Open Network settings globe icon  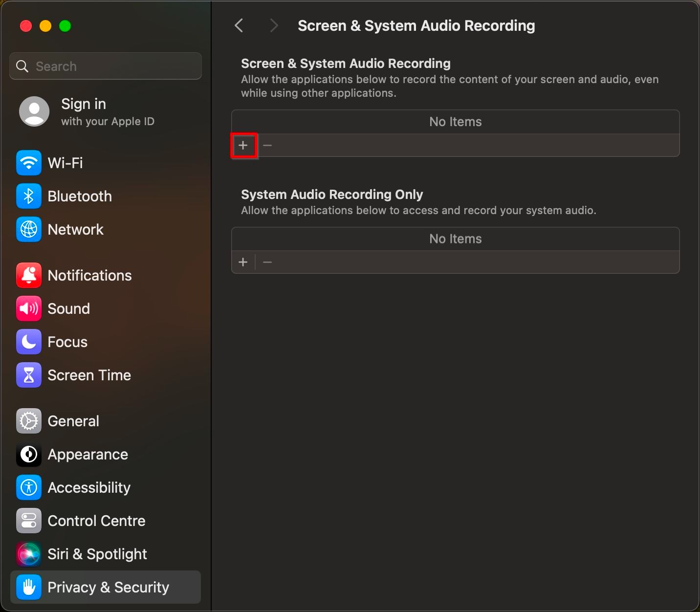coord(29,229)
